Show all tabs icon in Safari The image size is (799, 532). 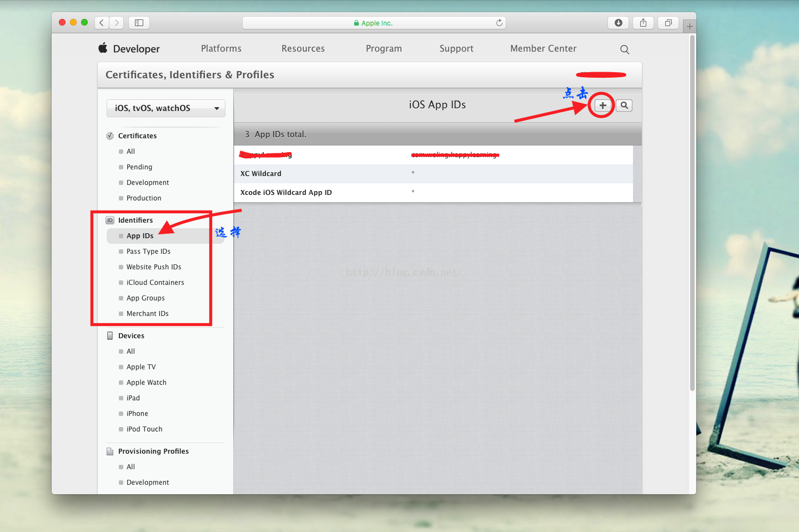click(669, 23)
